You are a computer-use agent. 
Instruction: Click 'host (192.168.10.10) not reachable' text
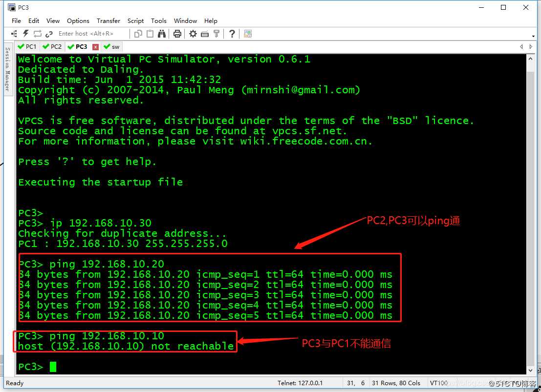click(x=126, y=346)
